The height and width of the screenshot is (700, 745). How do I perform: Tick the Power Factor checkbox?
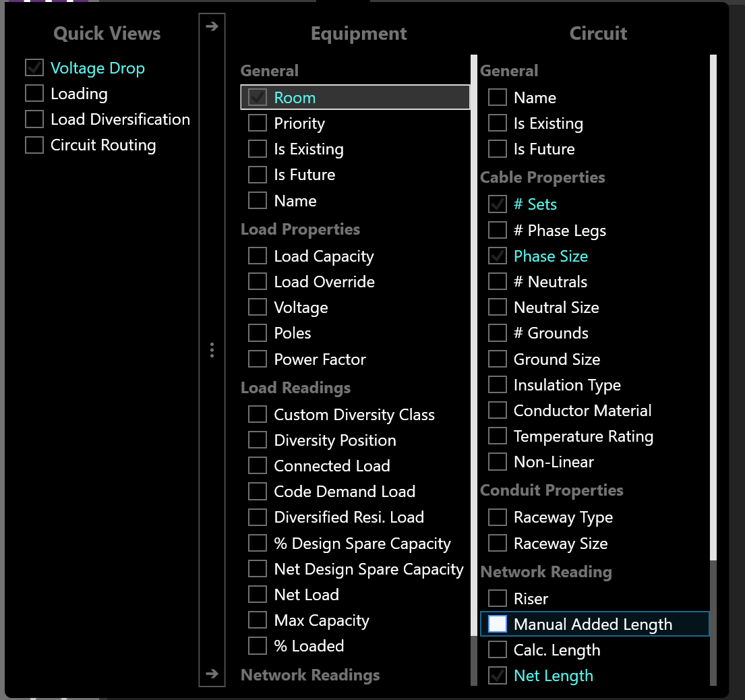258,359
